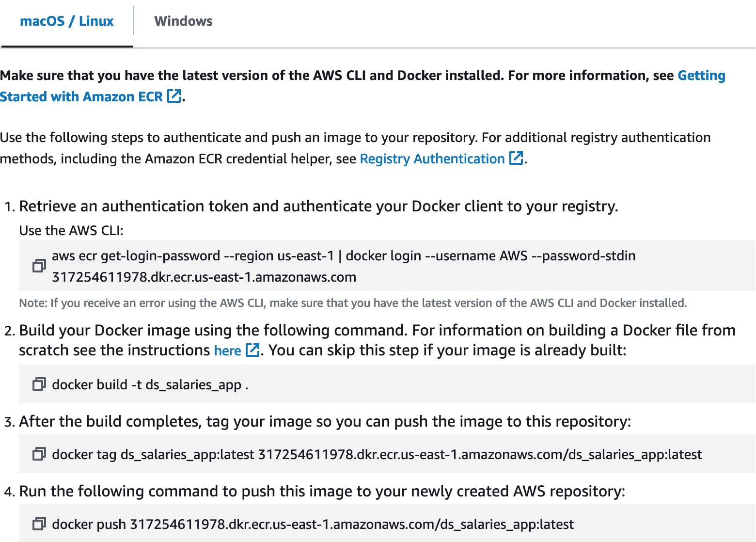Click external-link icon next to 'here'
This screenshot has width=756, height=542.
[x=252, y=350]
